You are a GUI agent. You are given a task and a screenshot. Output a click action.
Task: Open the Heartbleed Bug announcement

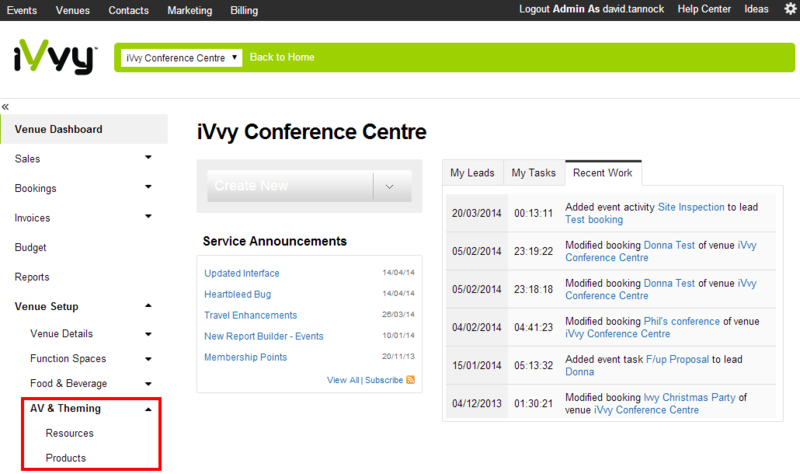tap(238, 294)
